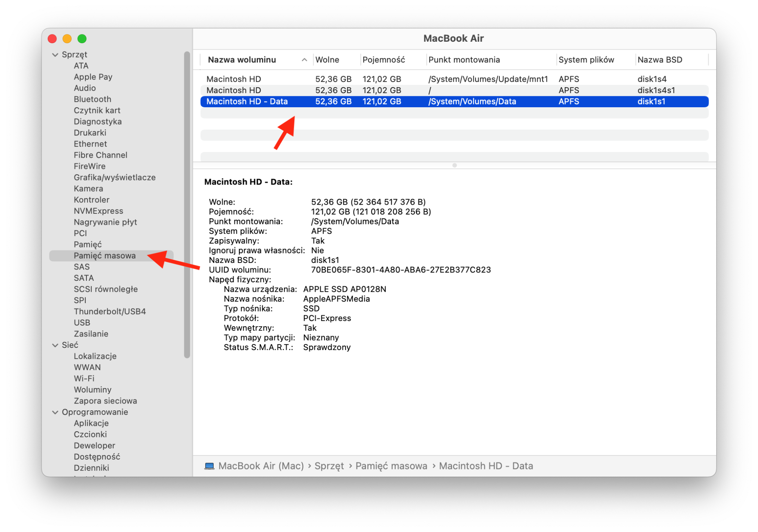Zoom the window with green button

tap(82, 39)
